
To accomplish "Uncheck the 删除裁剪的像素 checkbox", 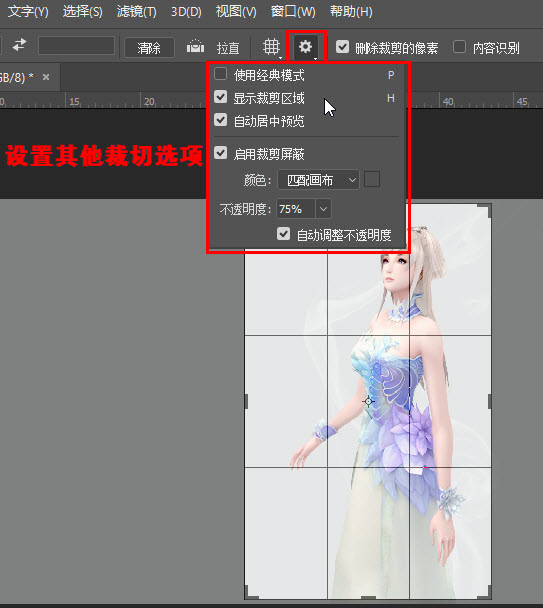I will point(342,47).
